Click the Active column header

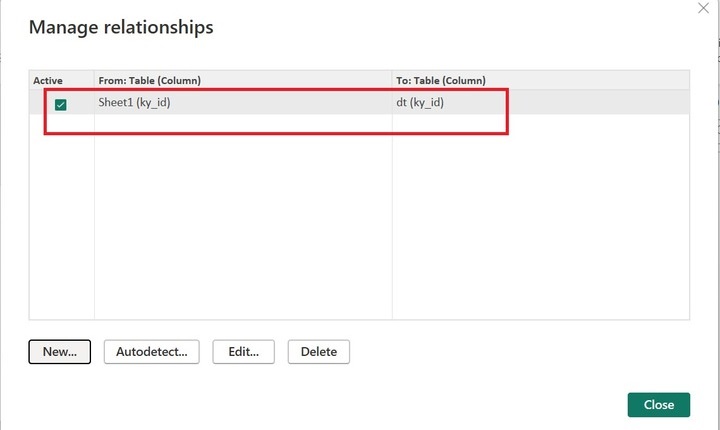pyautogui.click(x=47, y=80)
